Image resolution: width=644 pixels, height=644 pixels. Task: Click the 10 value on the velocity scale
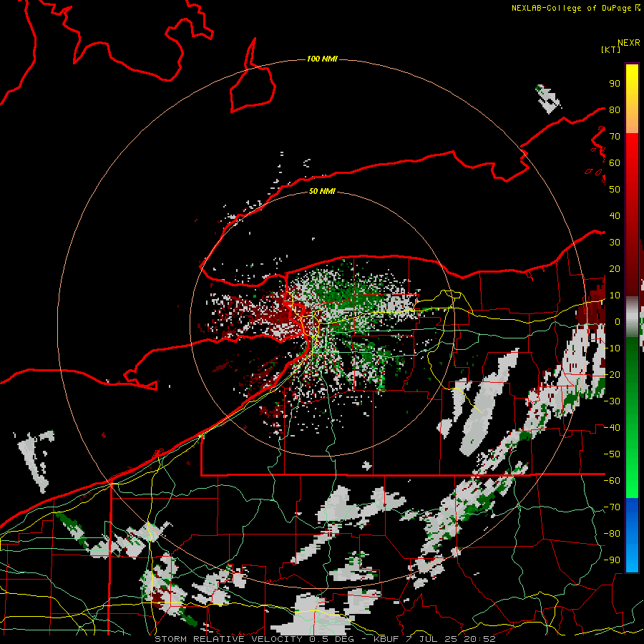click(x=615, y=296)
